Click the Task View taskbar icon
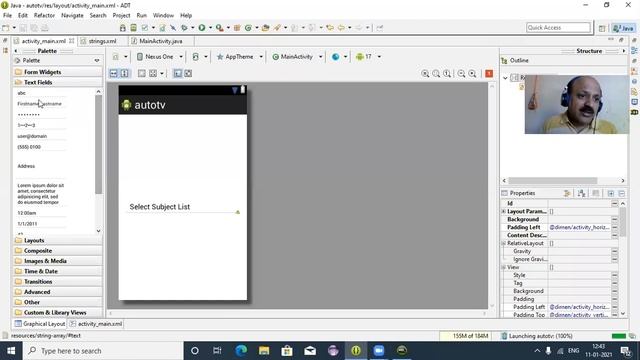 [x=217, y=351]
